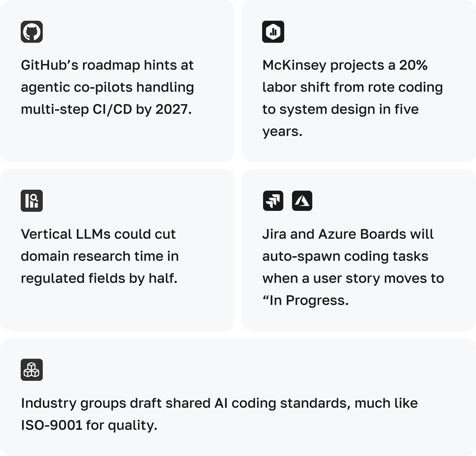
Task: Click the "McKinsey projects a 20%" text line
Action: [345, 65]
